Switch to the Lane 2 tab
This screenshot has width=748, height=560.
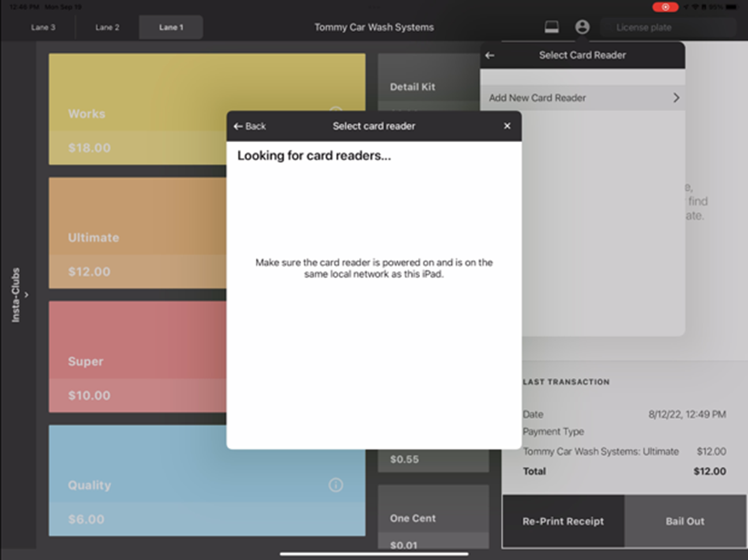[x=108, y=27]
